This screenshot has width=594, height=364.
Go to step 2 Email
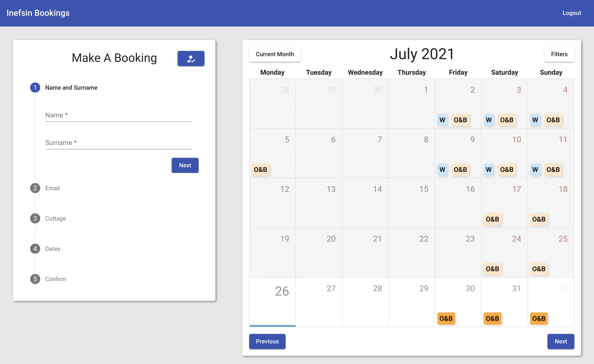coord(52,188)
